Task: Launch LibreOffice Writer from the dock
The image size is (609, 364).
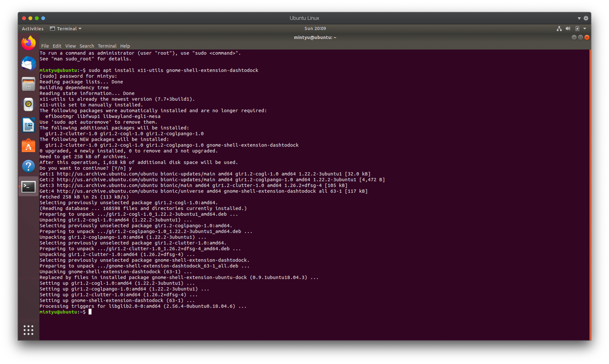Action: pos(28,125)
